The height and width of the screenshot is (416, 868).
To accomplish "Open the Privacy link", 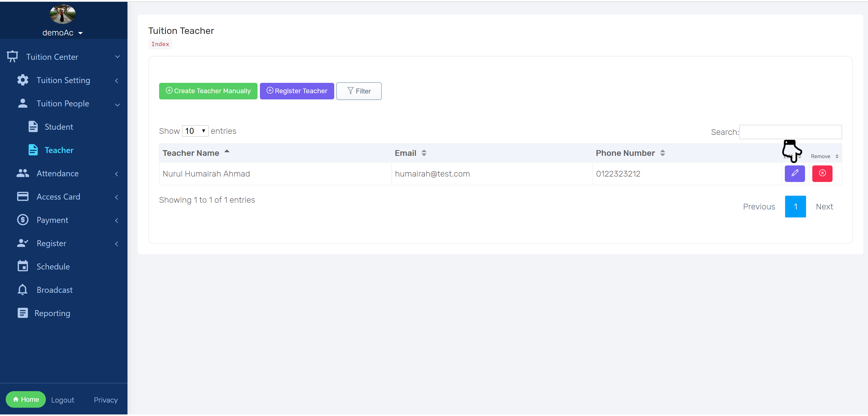I will point(106,400).
